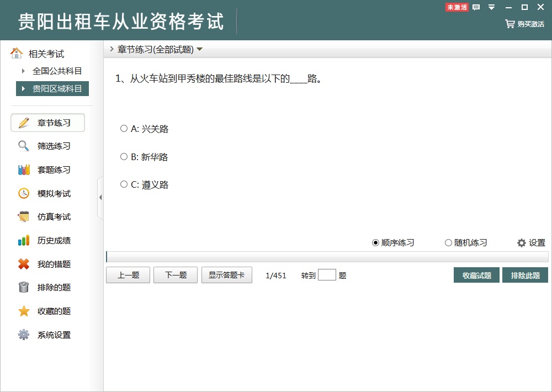
Task: Click the trash can icon for 排除的题
Action: (x=24, y=288)
